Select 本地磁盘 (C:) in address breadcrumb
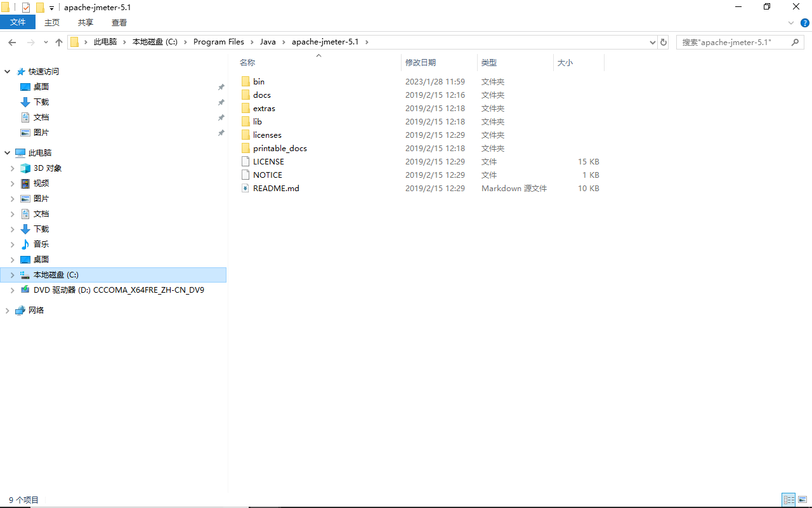The image size is (812, 508). tap(155, 42)
